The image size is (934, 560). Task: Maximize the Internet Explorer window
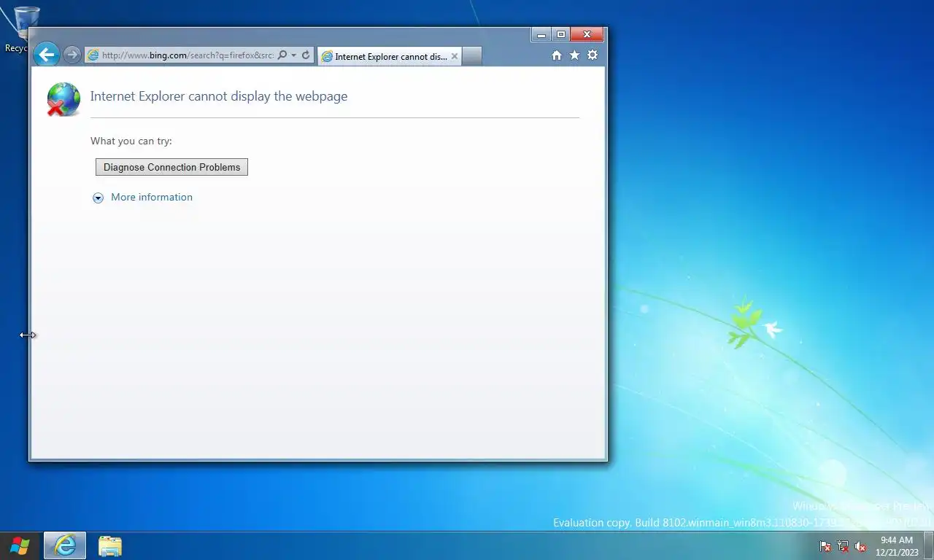click(x=560, y=34)
